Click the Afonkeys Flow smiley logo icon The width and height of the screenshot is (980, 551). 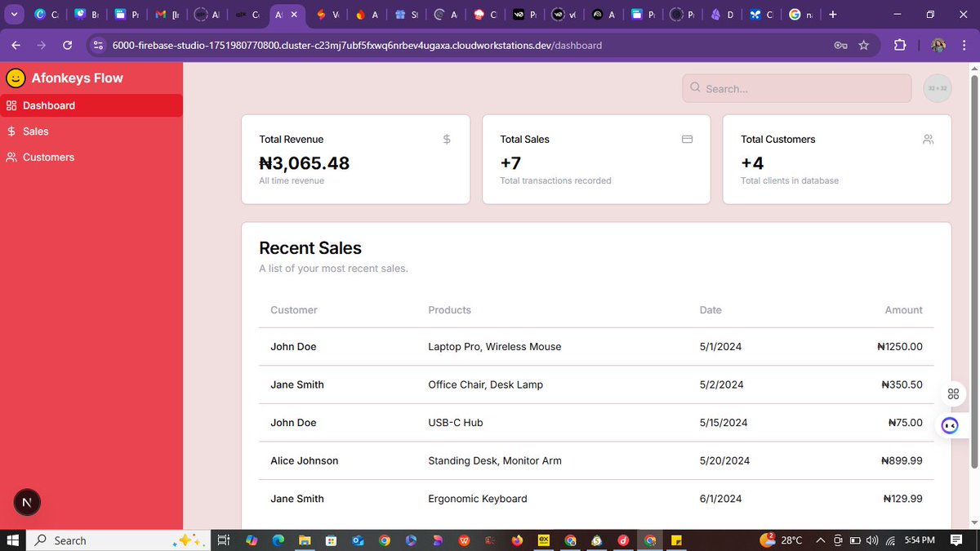[15, 78]
